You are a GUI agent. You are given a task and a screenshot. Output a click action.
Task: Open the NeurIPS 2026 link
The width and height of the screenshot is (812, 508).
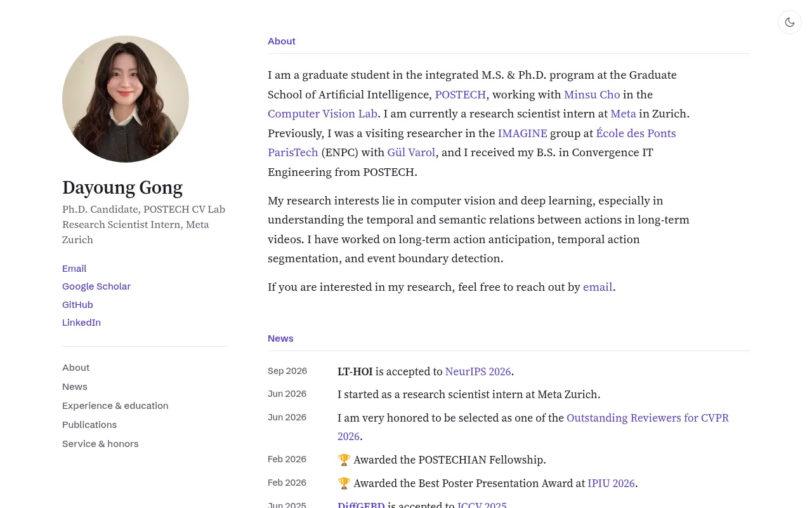coord(478,371)
